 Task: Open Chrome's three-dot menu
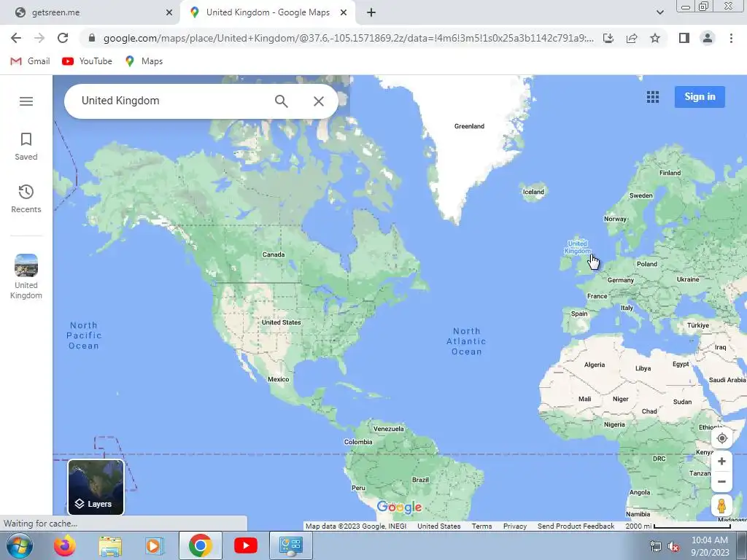731,38
